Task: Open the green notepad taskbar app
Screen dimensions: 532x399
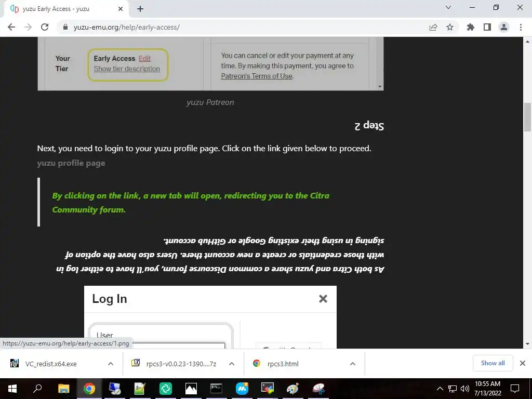Action: (x=140, y=389)
